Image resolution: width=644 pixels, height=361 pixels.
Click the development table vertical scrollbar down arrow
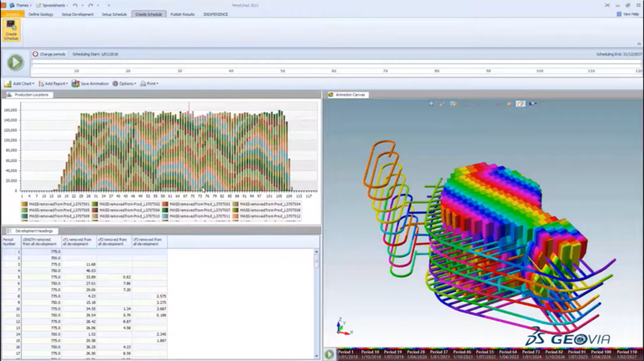[316, 356]
